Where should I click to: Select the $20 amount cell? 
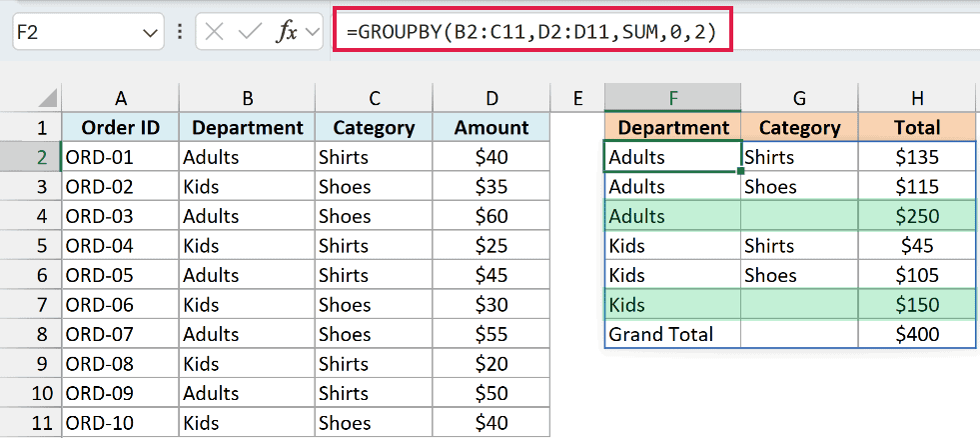(491, 364)
